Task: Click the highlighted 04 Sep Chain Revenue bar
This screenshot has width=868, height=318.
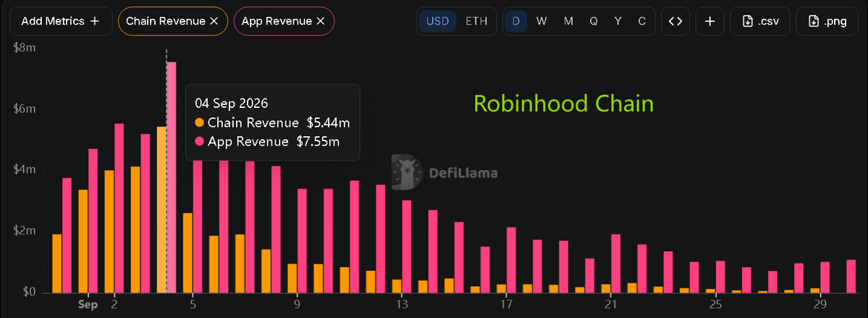Action: (x=161, y=210)
